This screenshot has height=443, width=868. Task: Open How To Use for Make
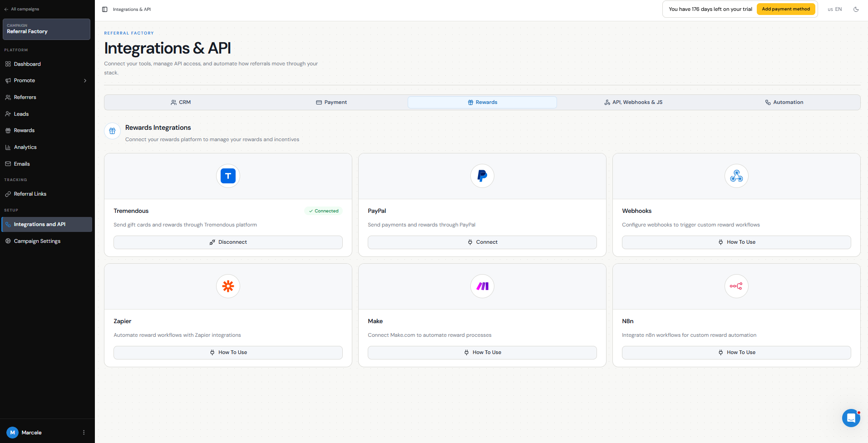(482, 353)
